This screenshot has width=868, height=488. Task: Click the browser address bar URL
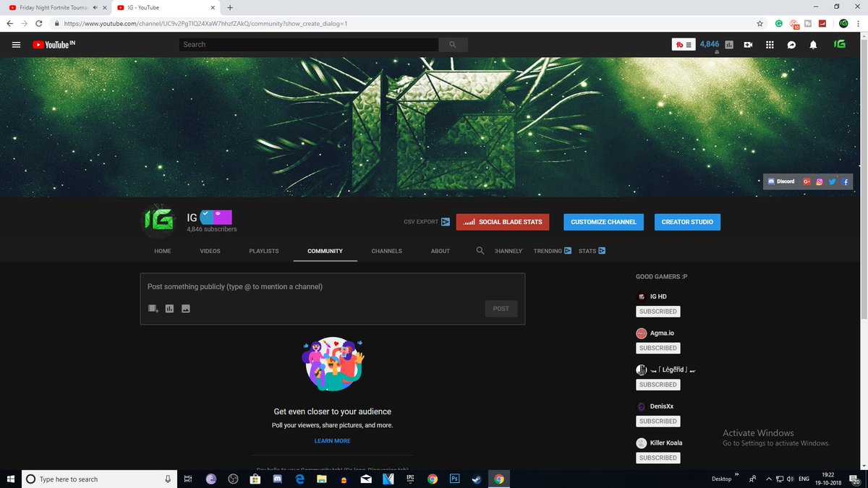pyautogui.click(x=205, y=23)
